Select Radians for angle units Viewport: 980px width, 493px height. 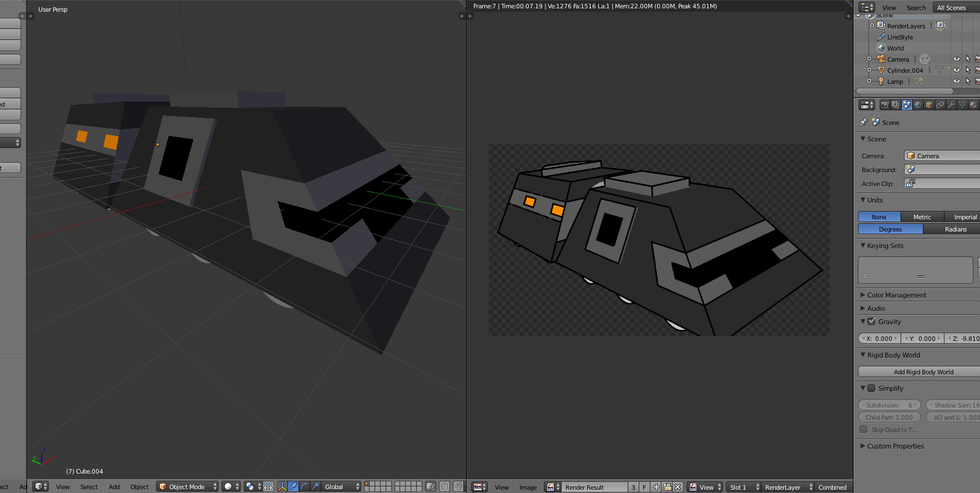[955, 229]
